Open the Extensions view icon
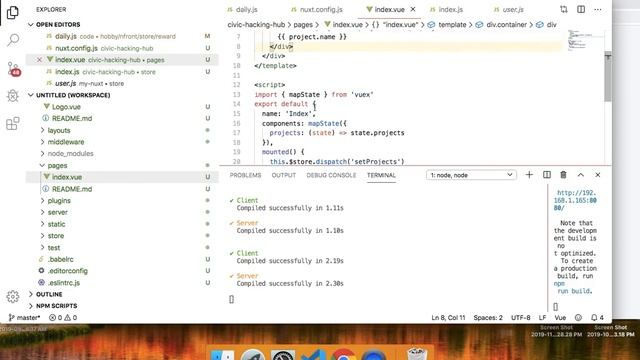The image size is (640, 360). 13,123
